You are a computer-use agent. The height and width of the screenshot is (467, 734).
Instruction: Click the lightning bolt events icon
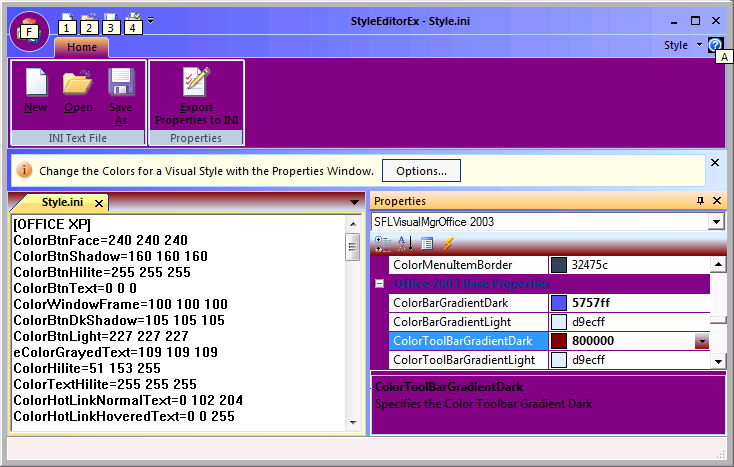448,243
